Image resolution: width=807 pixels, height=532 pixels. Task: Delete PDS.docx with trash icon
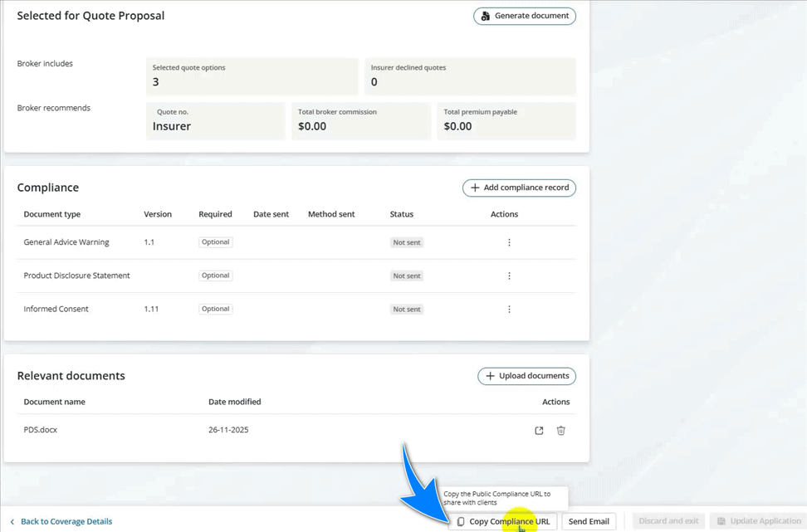[x=561, y=431]
